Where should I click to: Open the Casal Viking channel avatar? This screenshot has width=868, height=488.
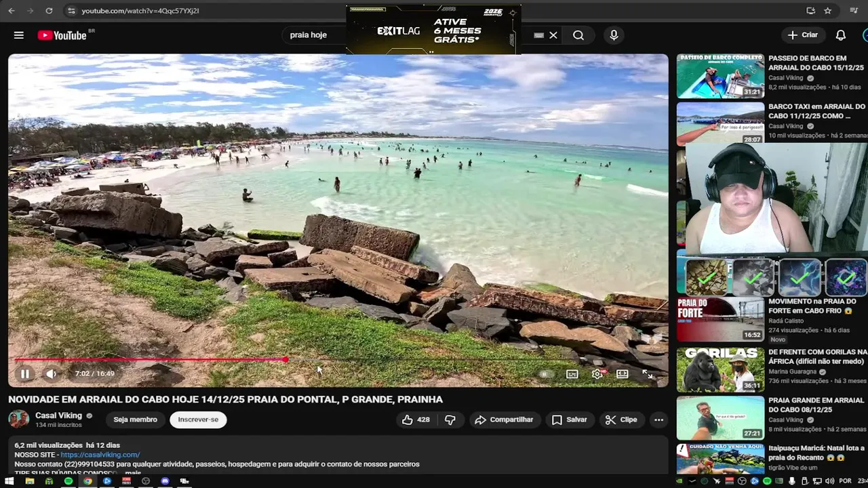click(x=18, y=419)
